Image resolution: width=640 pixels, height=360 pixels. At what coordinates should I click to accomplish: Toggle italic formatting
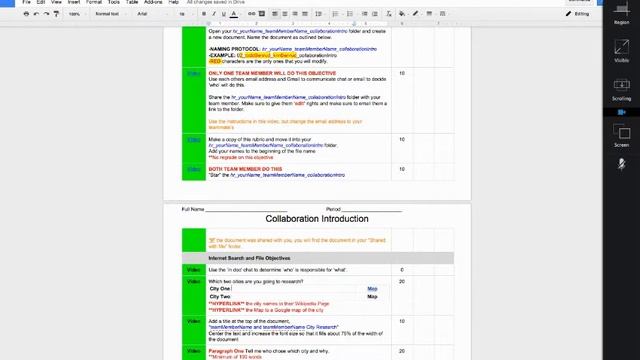pyautogui.click(x=213, y=14)
